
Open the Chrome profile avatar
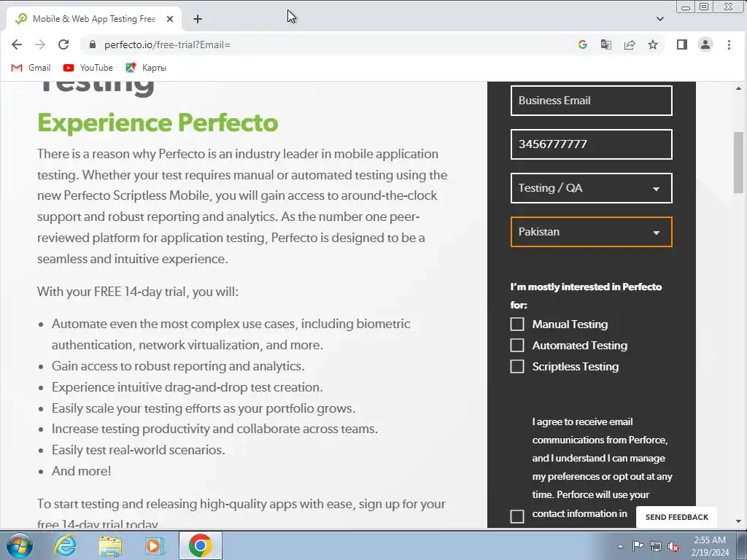705,44
